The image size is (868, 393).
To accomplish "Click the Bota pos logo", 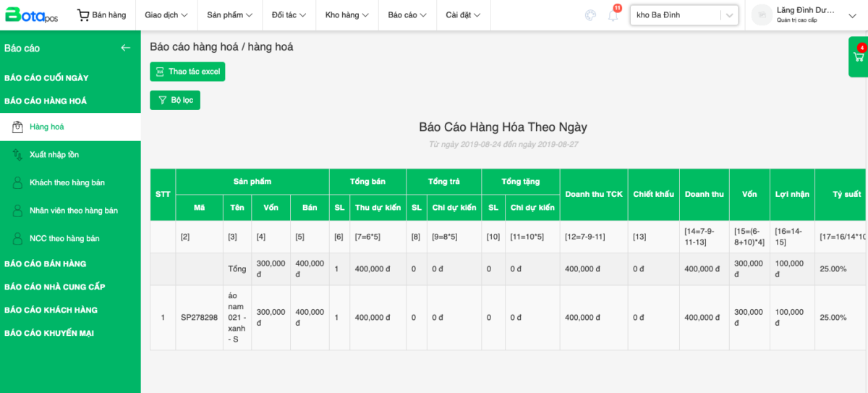I will (x=31, y=14).
